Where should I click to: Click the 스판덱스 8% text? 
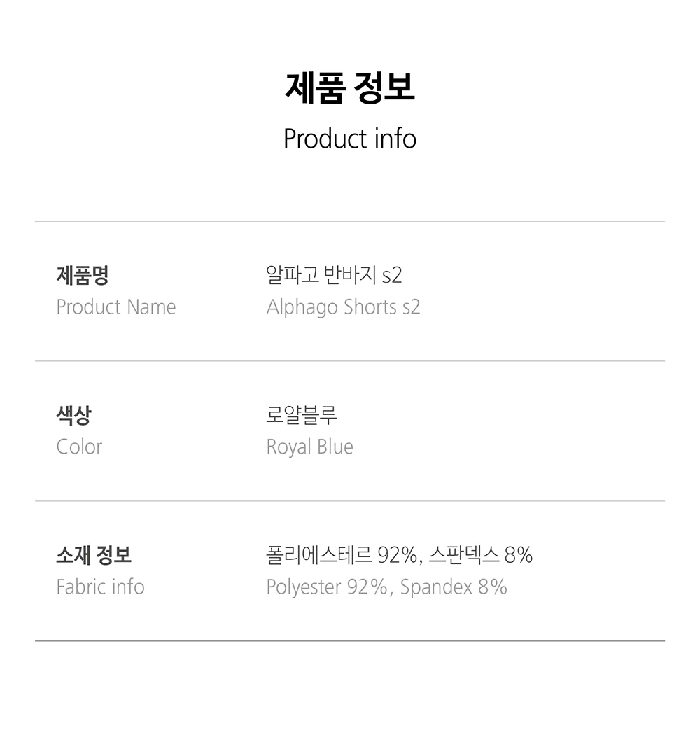[481, 556]
